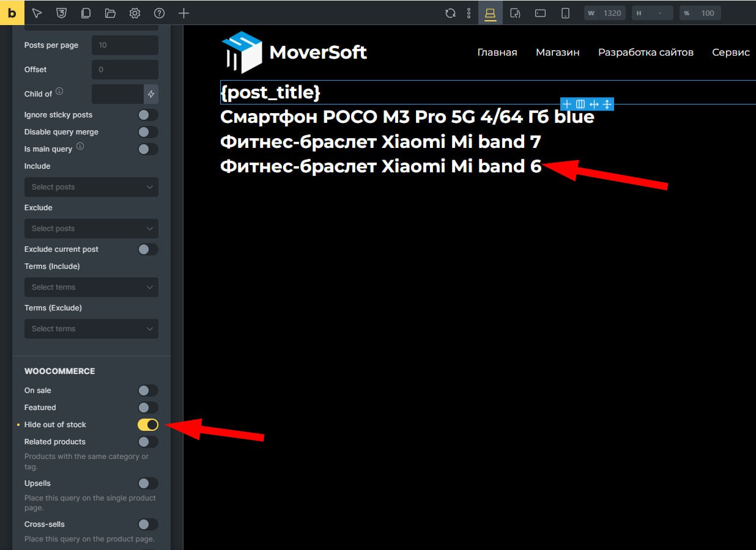
Task: Enable the Cross-sells switch
Action: coord(147,524)
